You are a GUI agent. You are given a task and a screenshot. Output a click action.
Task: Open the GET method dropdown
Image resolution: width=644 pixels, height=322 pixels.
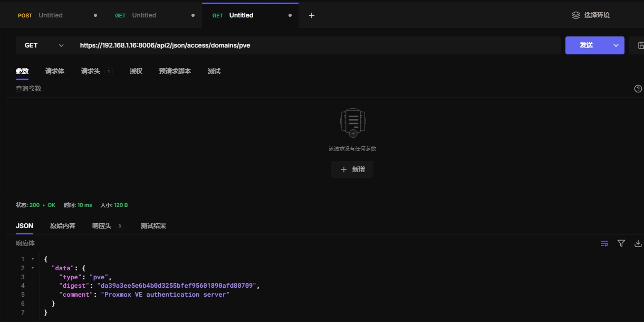point(44,45)
